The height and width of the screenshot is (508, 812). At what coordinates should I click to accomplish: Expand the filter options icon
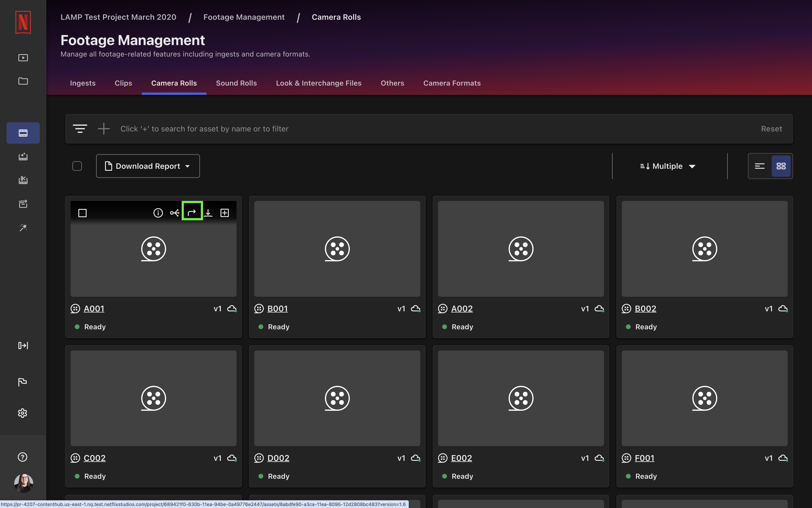(x=80, y=129)
